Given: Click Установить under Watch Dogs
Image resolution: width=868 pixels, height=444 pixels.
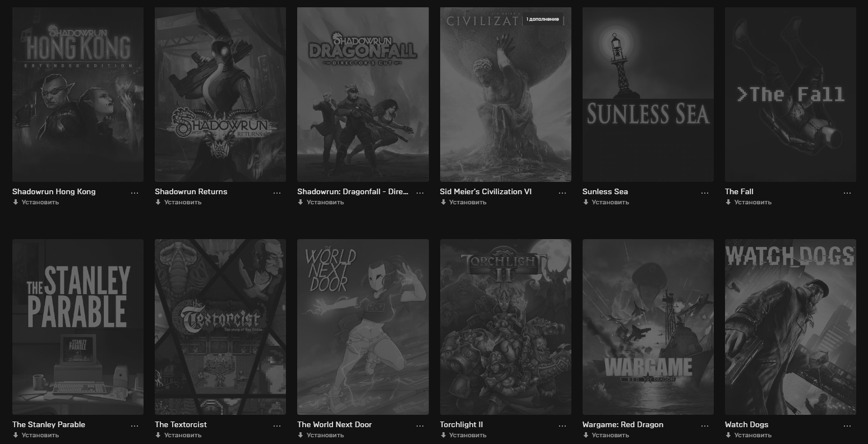Looking at the screenshot, I should 749,435.
